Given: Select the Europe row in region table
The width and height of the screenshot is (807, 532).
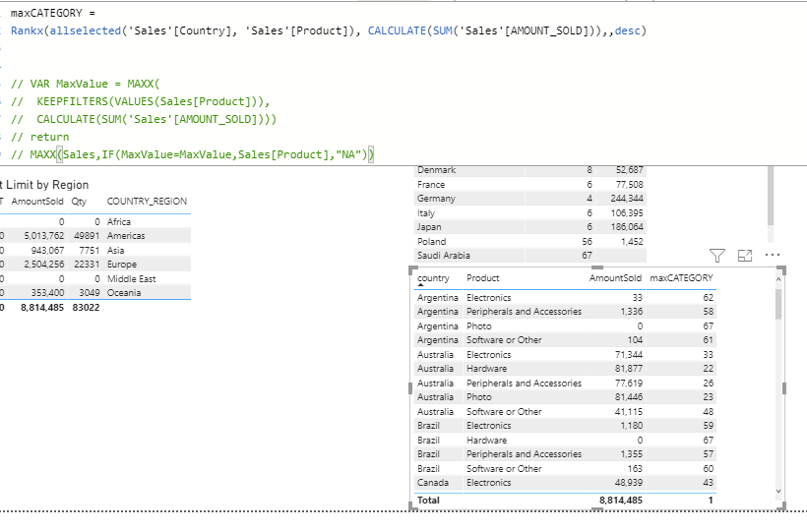Looking at the screenshot, I should tap(95, 265).
